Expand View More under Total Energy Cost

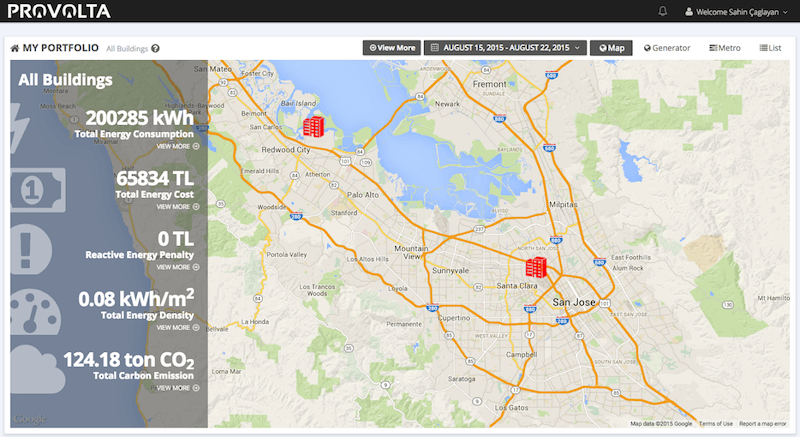click(177, 206)
